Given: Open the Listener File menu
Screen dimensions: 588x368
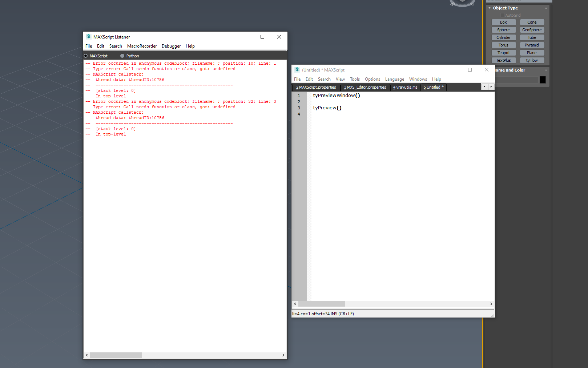Looking at the screenshot, I should 89,46.
